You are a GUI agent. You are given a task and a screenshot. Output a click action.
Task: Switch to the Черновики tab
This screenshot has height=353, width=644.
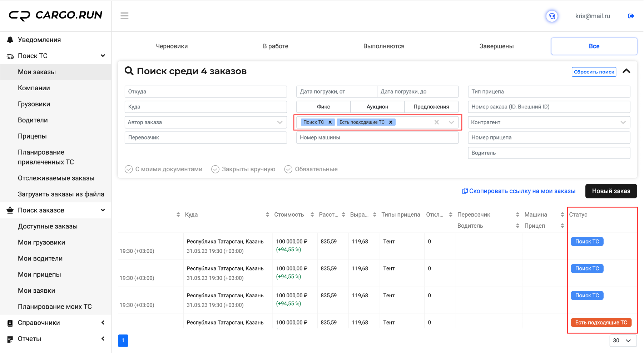pos(172,46)
